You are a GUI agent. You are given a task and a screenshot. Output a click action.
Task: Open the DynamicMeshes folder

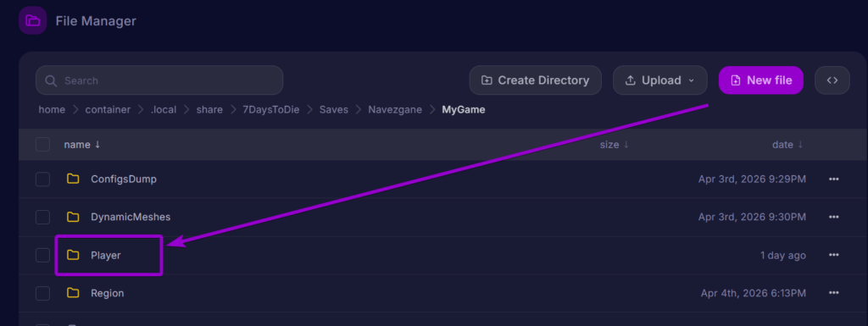click(131, 217)
